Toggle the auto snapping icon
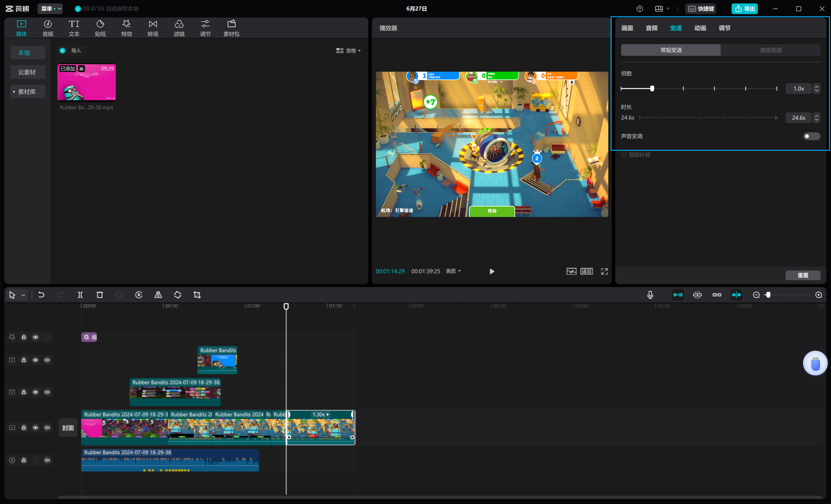This screenshot has height=504, width=831. click(698, 295)
